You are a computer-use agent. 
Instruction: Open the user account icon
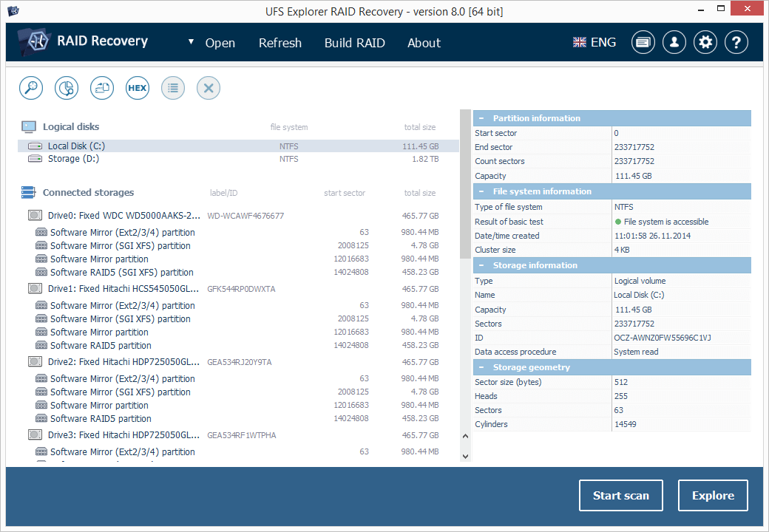coord(674,42)
